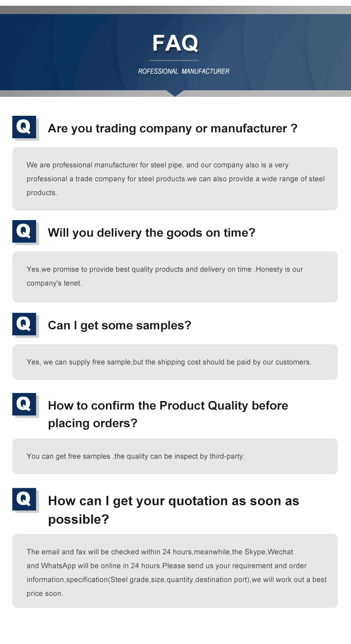Select the Q icon beside 'Can I get some samples?'
This screenshot has width=351, height=644.
24,324
